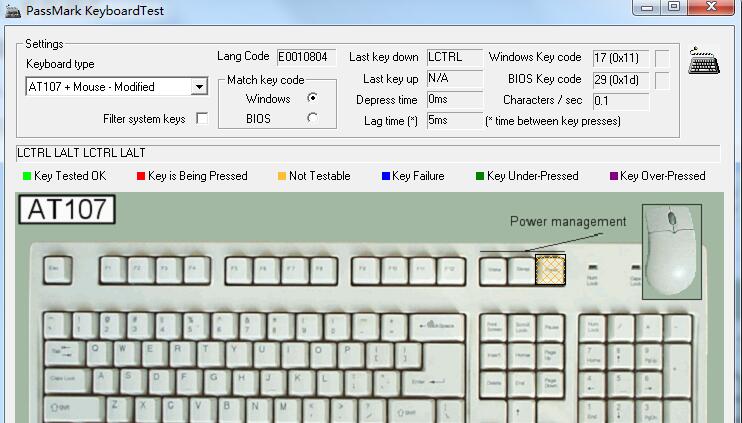Viewport: 742px width, 423px height.
Task: Click the K key on the keyboard image
Action: [x=302, y=382]
